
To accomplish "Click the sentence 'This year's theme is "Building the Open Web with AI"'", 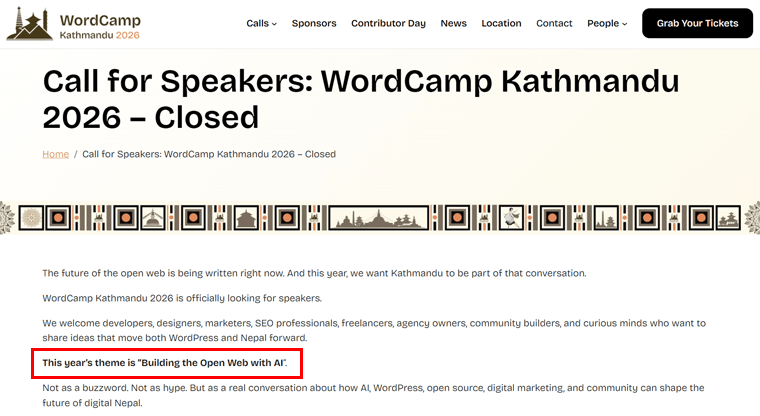I will (164, 363).
